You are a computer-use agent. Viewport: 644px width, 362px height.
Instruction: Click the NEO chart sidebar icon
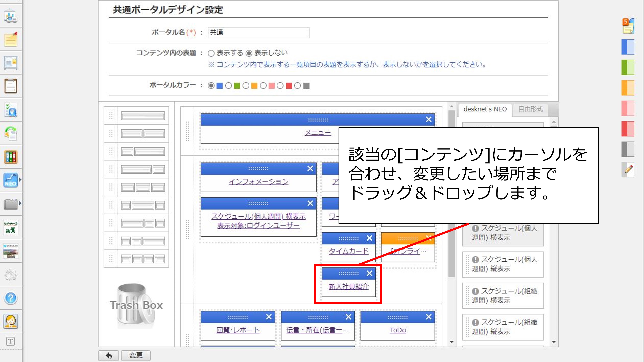[x=11, y=180]
